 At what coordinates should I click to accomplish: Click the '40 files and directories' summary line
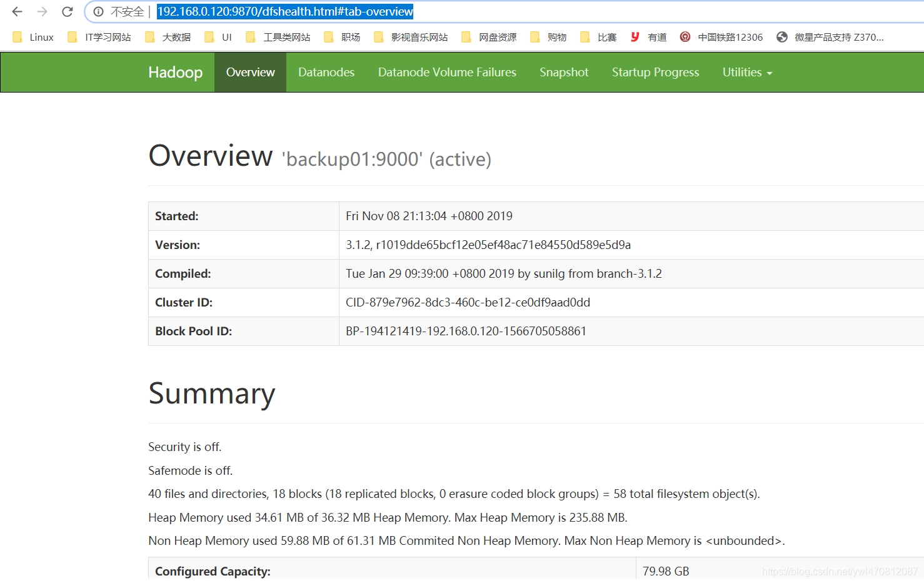[454, 494]
